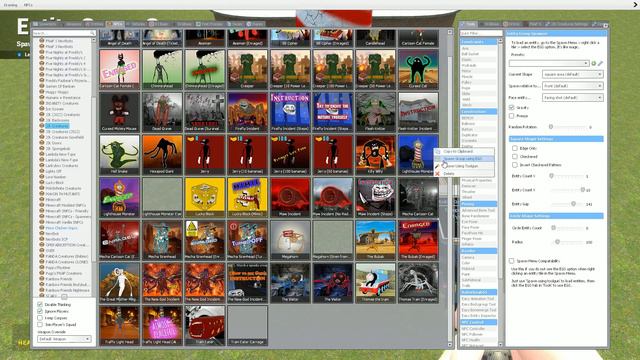Switch to the Dupes tab
The height and width of the screenshot is (360, 640).
pyautogui.click(x=235, y=24)
